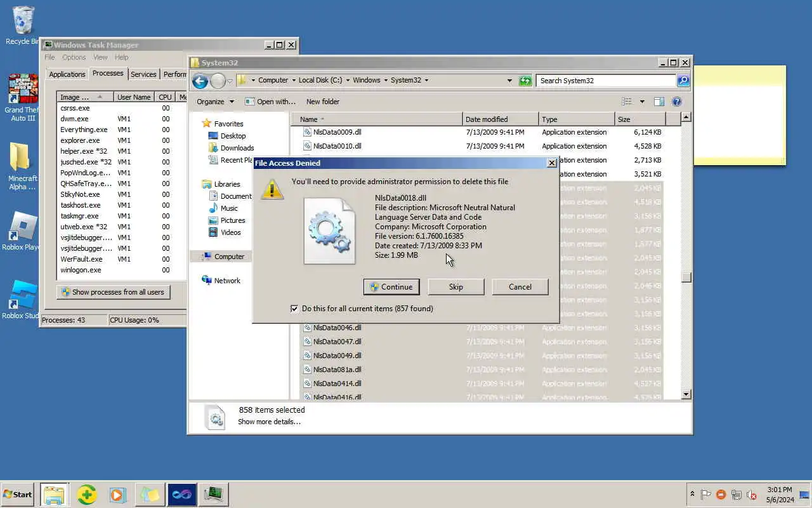This screenshot has width=812, height=508.
Task: Select Grand Theft Auto III desktop shortcut
Action: point(23,97)
